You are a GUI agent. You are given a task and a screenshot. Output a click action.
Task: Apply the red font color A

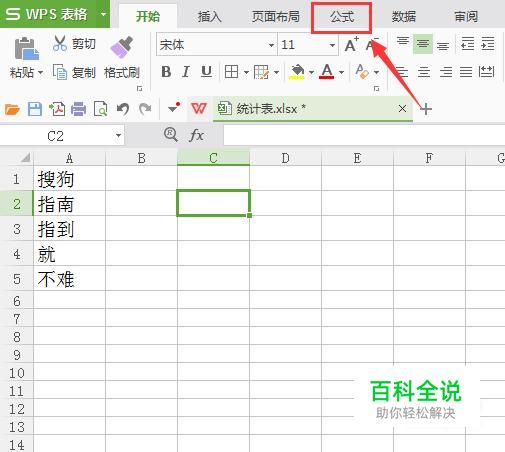327,72
